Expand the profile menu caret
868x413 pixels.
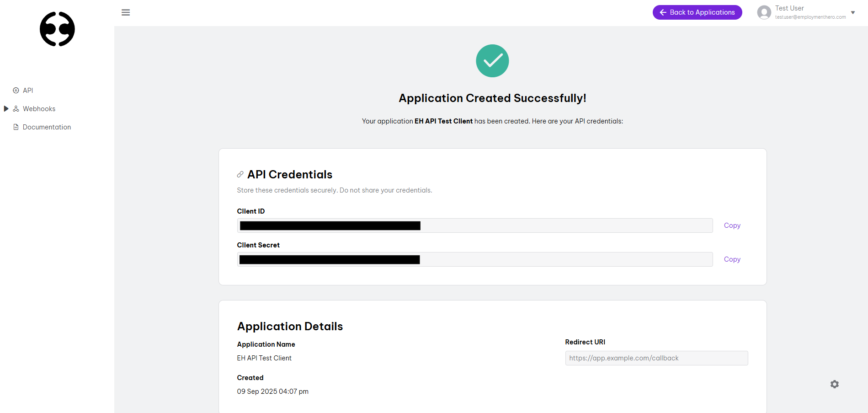click(853, 12)
